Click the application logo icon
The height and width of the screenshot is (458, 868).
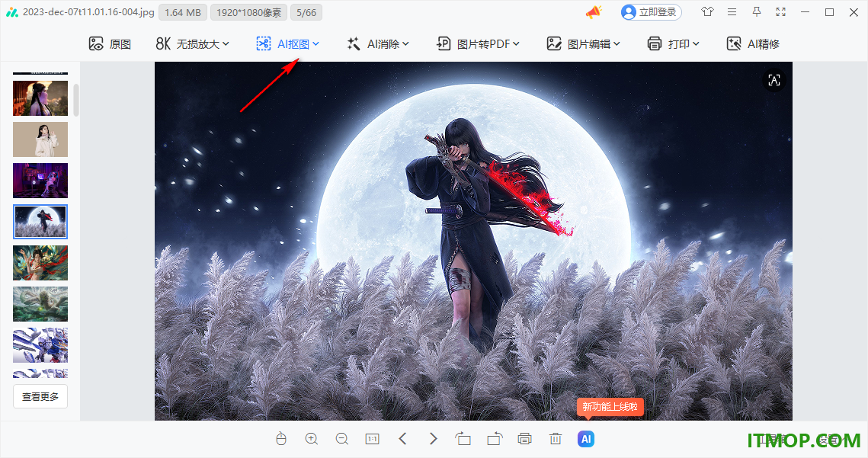(12, 12)
